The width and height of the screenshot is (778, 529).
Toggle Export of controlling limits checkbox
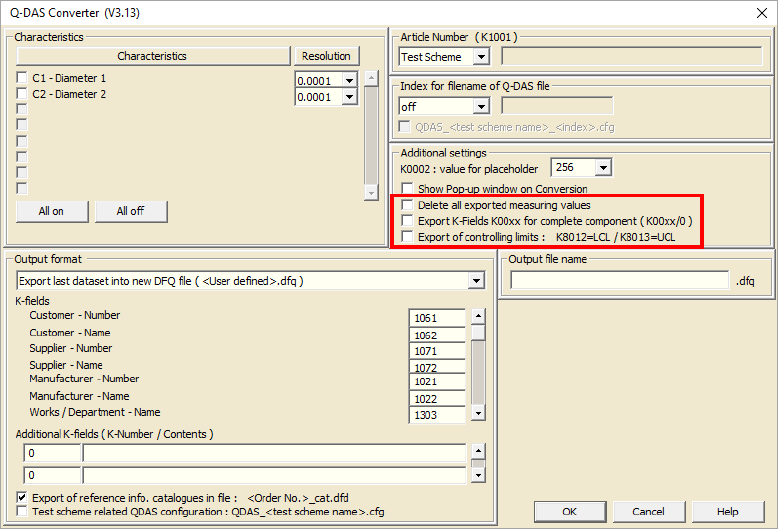click(407, 237)
